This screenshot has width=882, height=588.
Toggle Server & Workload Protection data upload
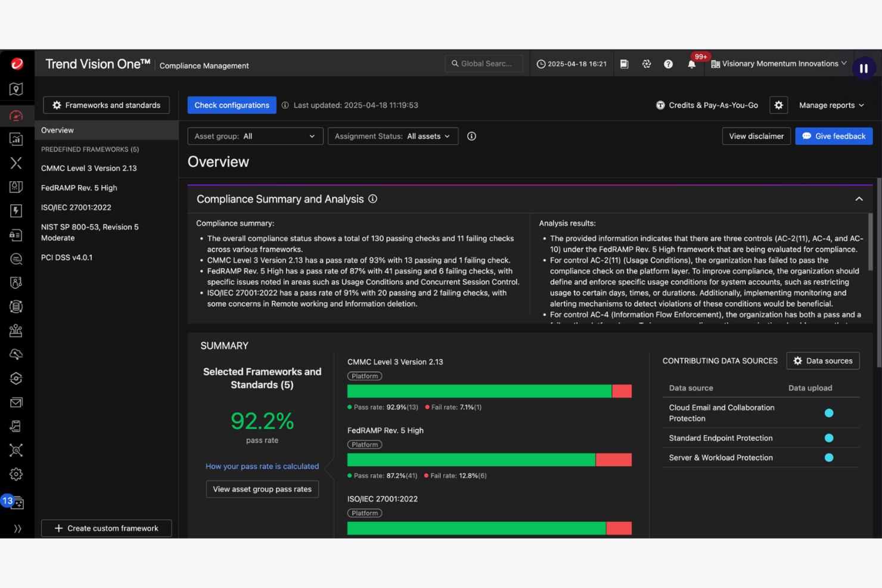tap(829, 458)
